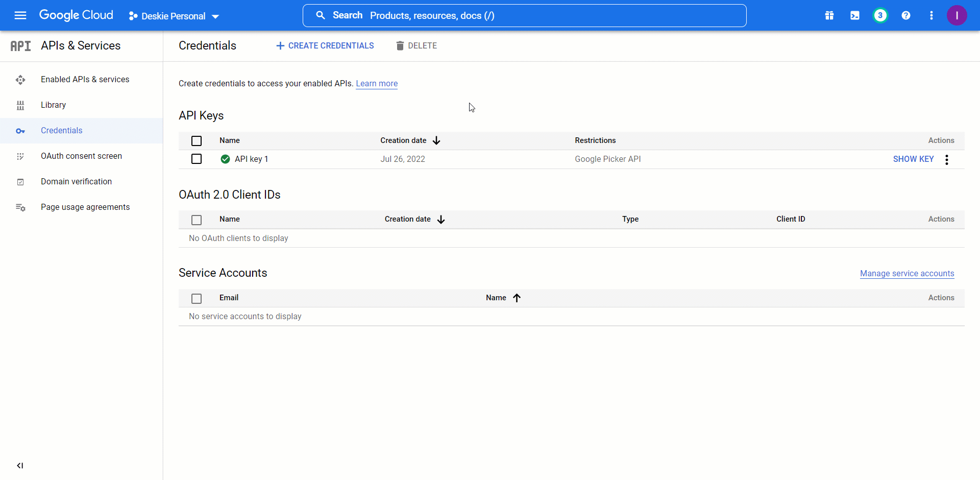Click the API Keys Restrictions column header
980x480 pixels.
click(x=595, y=140)
